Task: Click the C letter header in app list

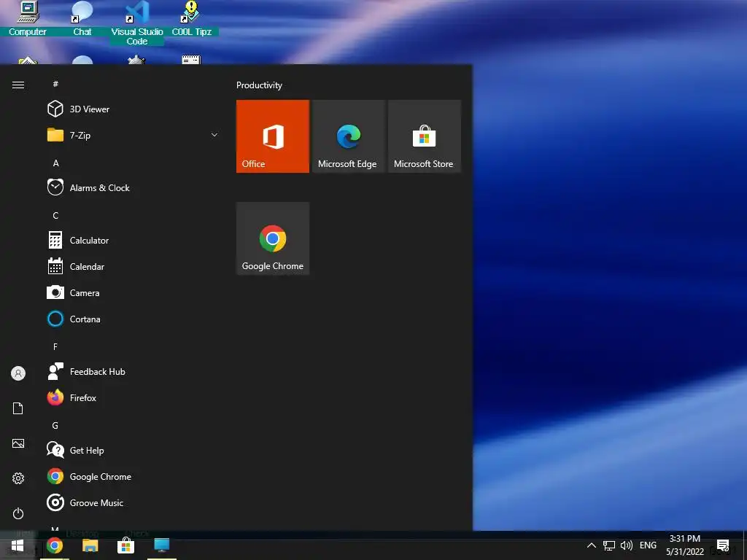Action: pyautogui.click(x=55, y=215)
